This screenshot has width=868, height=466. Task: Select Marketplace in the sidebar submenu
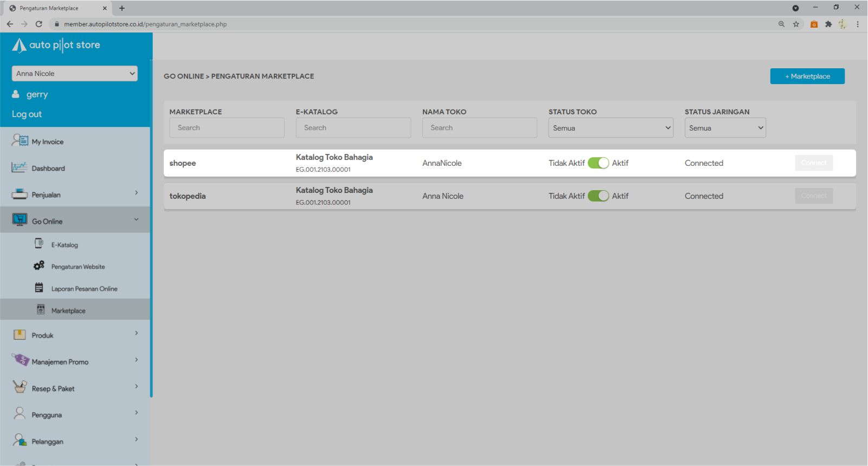68,310
